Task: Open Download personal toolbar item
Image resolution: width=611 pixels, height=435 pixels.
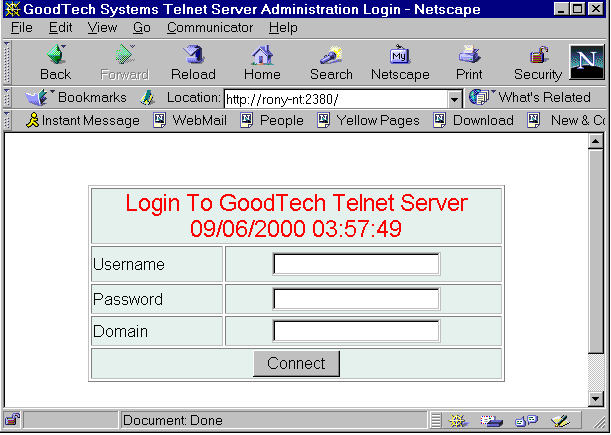Action: [x=473, y=120]
